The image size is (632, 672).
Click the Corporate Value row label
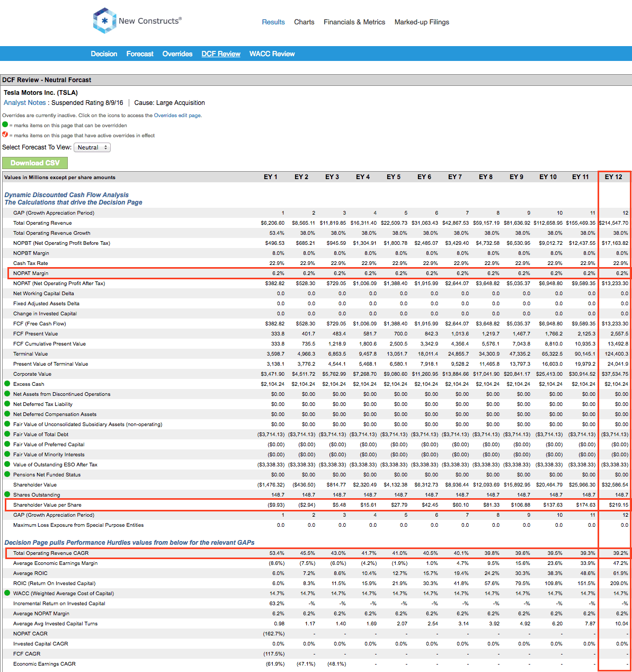coord(32,374)
